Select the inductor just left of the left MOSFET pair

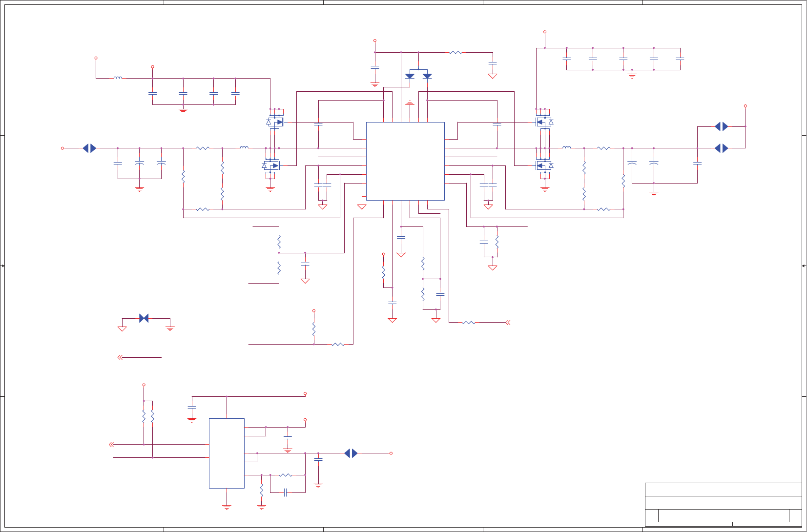(x=244, y=147)
